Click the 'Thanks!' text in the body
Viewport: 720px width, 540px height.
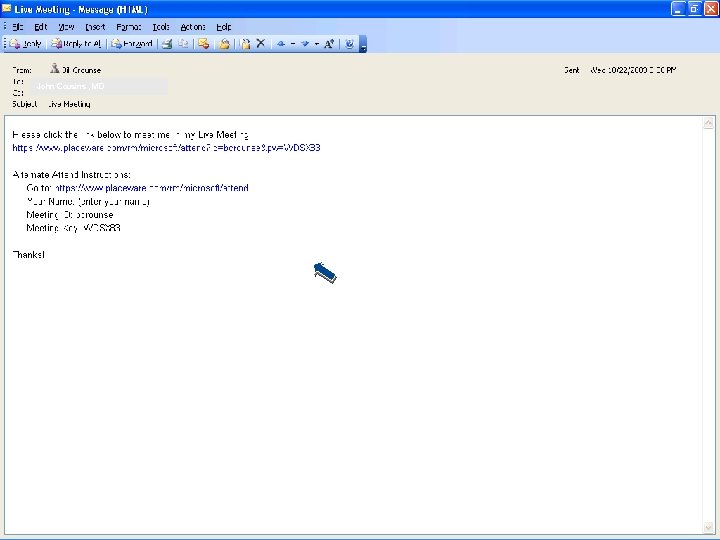28,254
